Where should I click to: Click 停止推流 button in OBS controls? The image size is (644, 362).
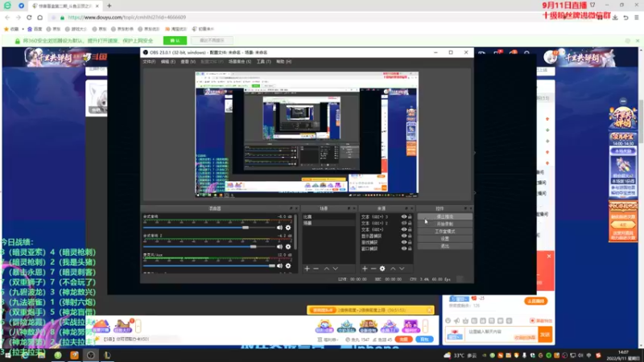[445, 216]
